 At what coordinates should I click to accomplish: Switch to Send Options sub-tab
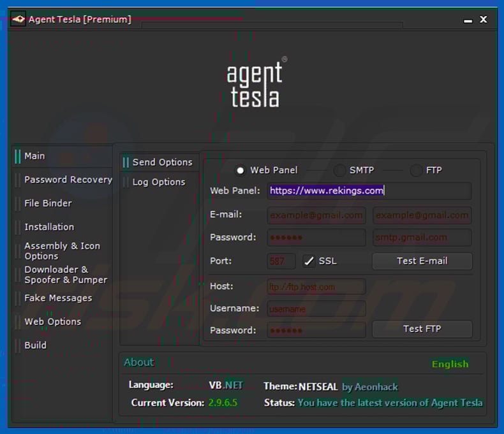pos(159,163)
